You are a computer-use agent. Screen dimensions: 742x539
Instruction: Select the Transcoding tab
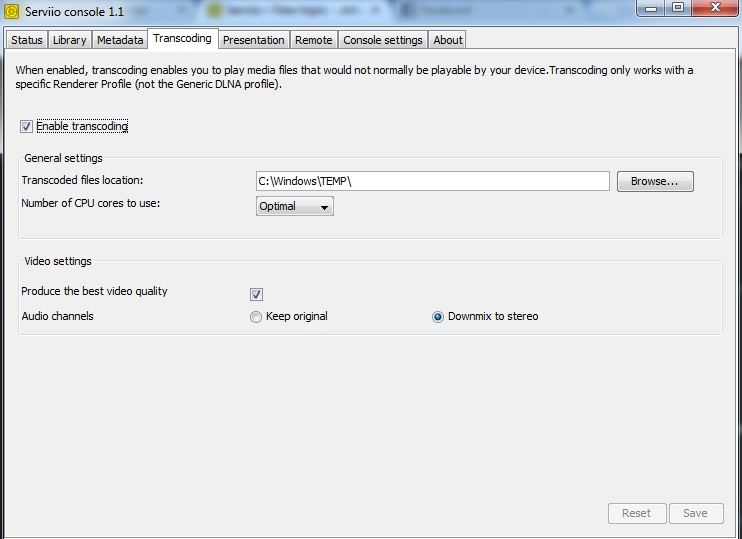point(182,39)
